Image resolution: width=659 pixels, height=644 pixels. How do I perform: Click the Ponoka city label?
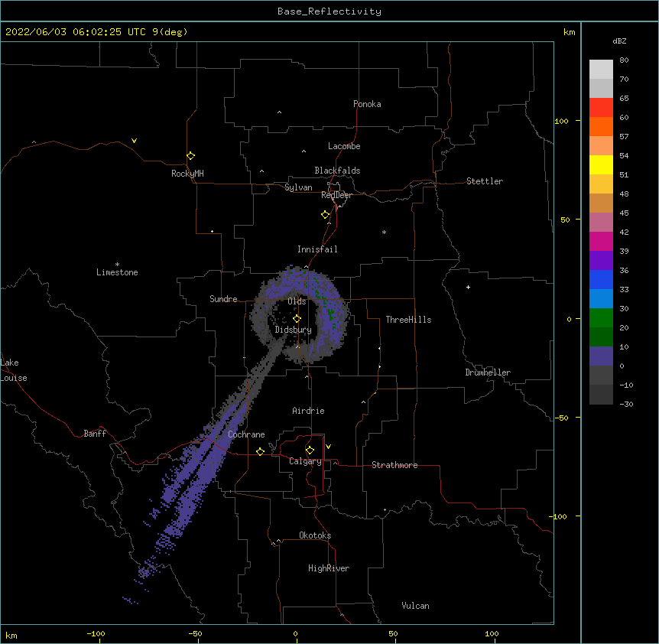tap(367, 104)
